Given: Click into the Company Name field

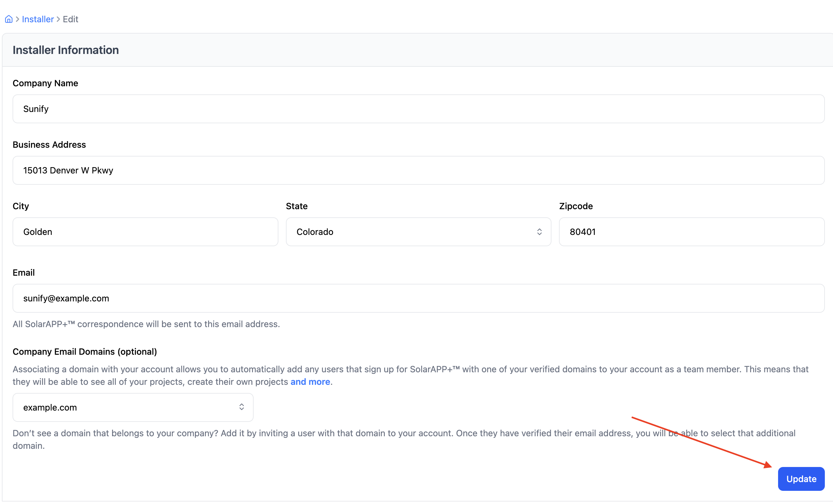Looking at the screenshot, I should point(418,109).
